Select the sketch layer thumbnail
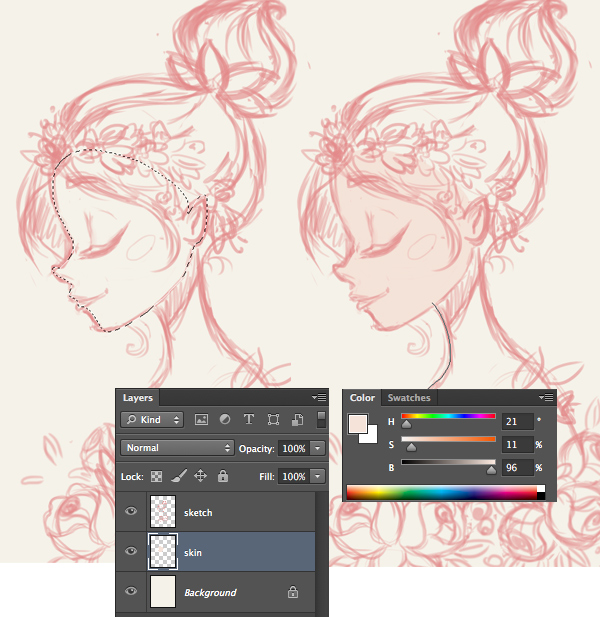The image size is (600, 619). [x=163, y=511]
